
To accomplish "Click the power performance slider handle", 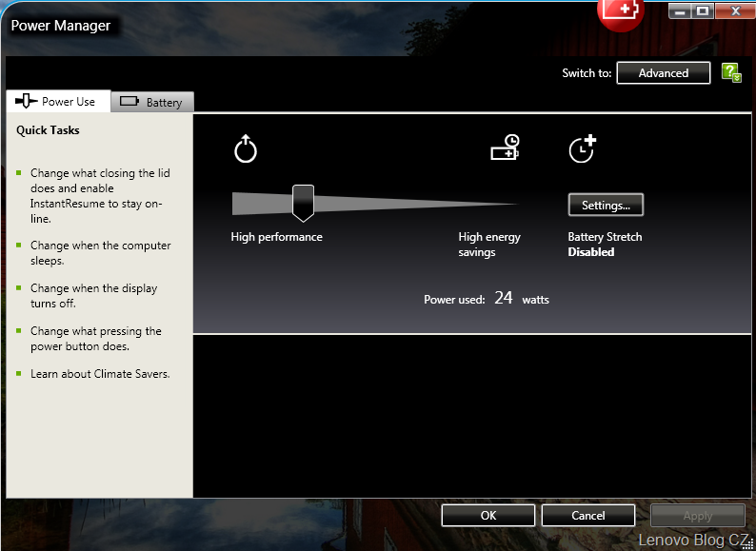I will tap(303, 203).
